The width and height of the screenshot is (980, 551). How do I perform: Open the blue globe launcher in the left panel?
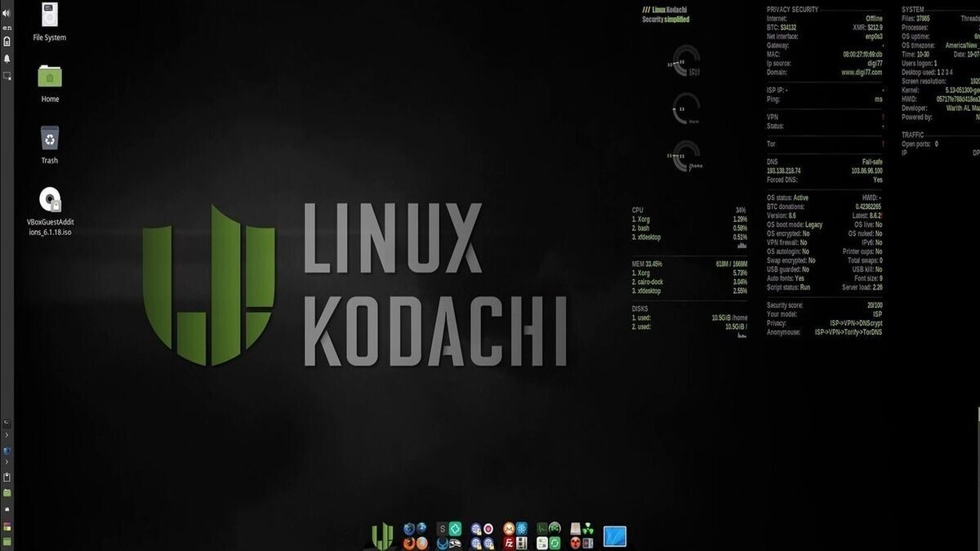[x=7, y=451]
